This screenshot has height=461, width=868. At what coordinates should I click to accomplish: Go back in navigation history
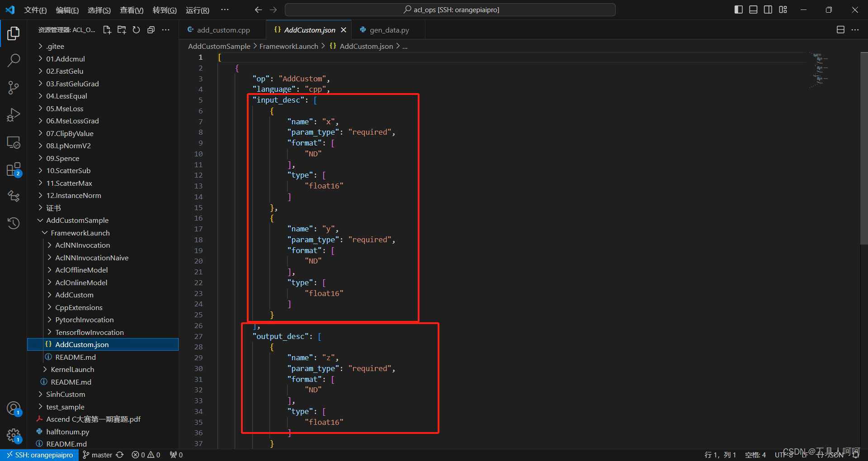258,9
